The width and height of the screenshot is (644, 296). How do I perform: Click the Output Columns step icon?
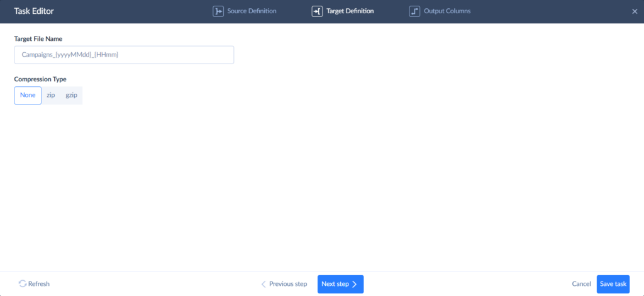coord(414,11)
